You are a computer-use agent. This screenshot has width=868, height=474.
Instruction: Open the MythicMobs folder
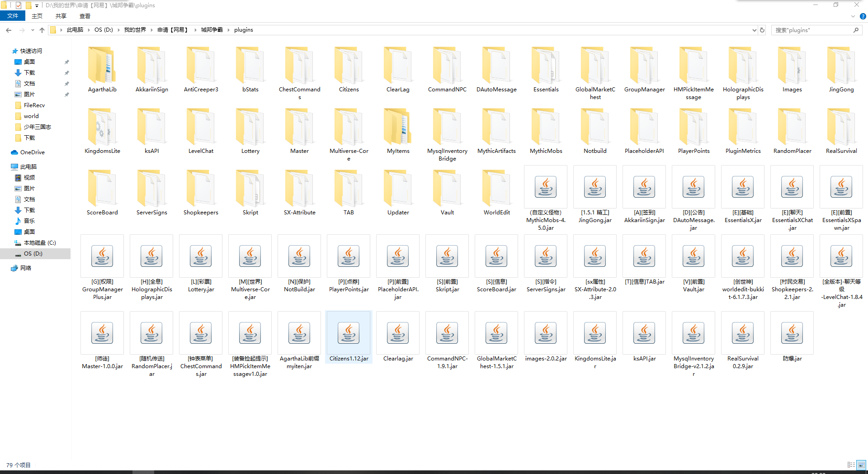[x=546, y=127]
